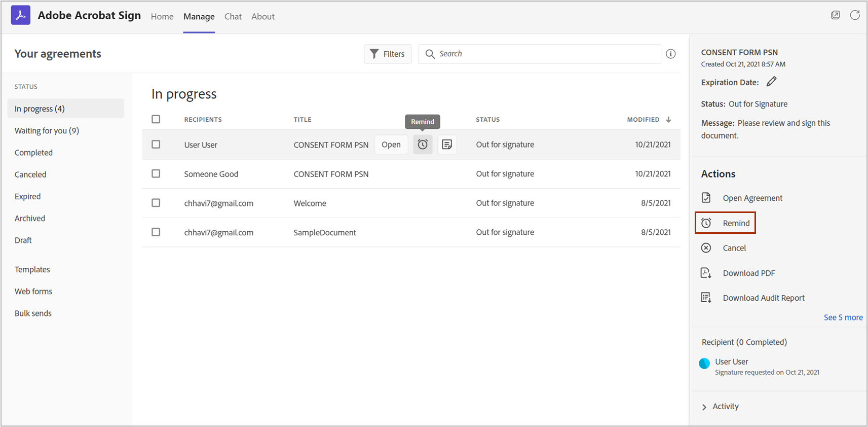Click the Download Audit Report icon
This screenshot has width=868, height=427.
click(x=706, y=298)
